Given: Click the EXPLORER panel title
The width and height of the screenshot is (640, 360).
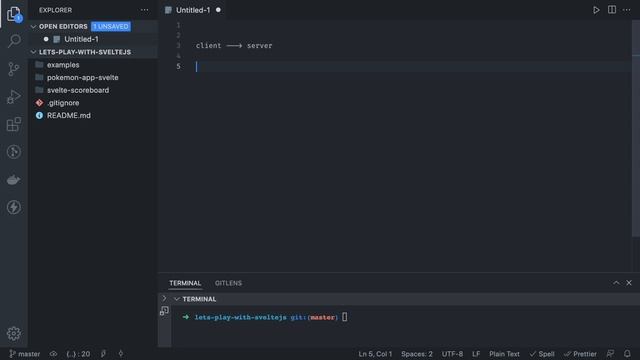Looking at the screenshot, I should [x=56, y=10].
